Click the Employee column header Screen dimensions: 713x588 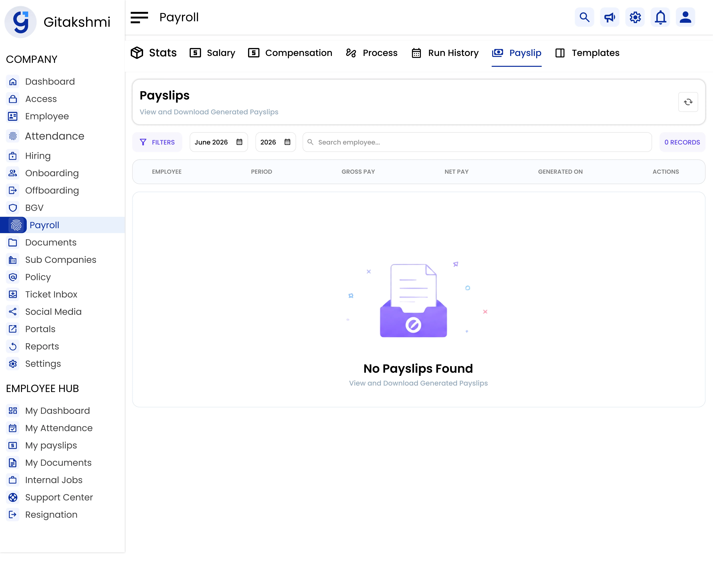click(167, 172)
